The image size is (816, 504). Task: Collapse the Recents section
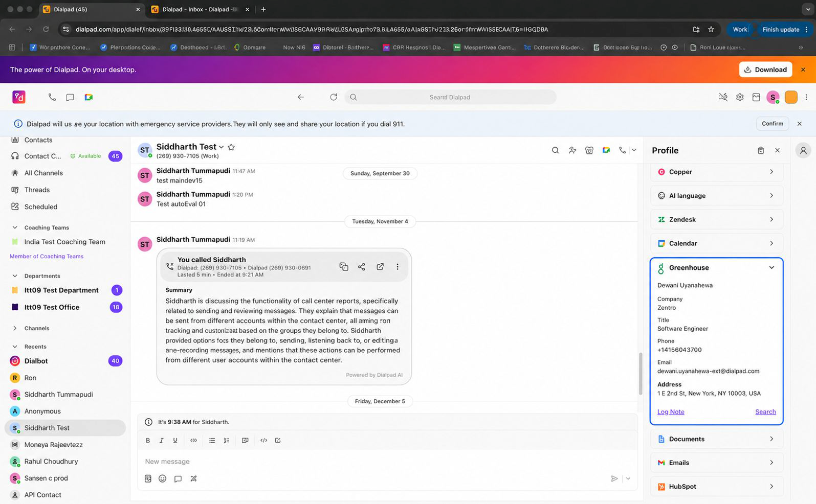[x=15, y=347]
